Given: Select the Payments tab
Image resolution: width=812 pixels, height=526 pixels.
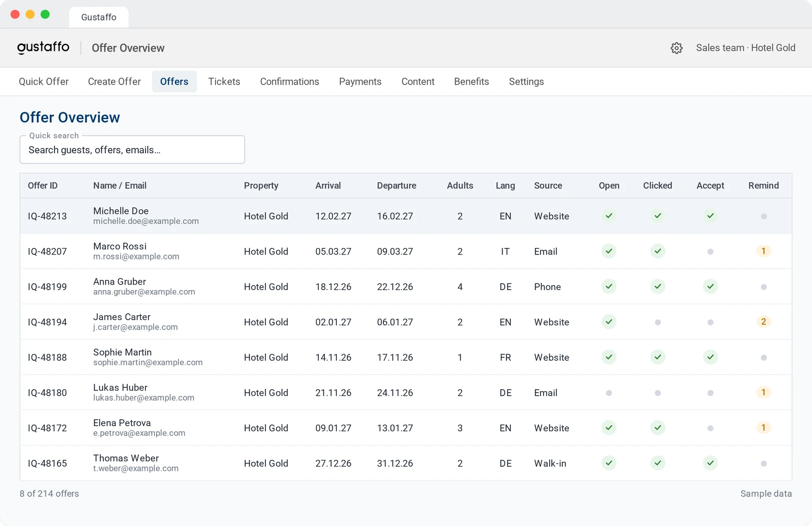Looking at the screenshot, I should (x=360, y=82).
